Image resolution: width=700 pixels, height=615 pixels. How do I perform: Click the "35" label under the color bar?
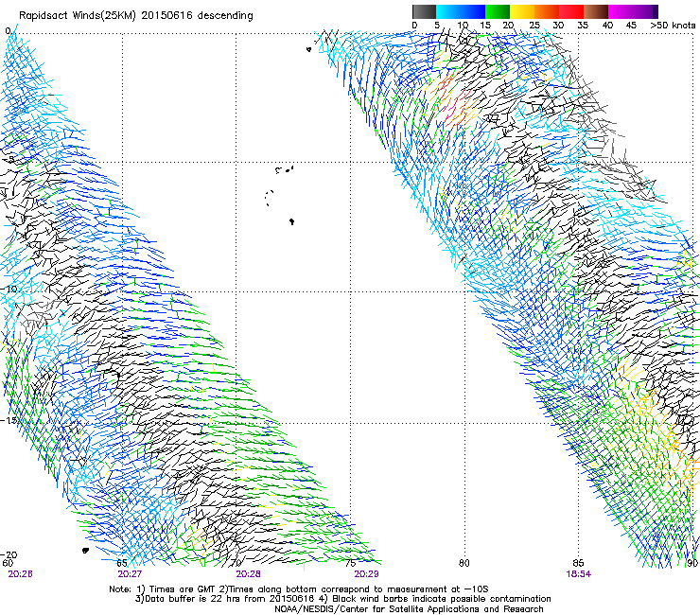click(x=583, y=26)
